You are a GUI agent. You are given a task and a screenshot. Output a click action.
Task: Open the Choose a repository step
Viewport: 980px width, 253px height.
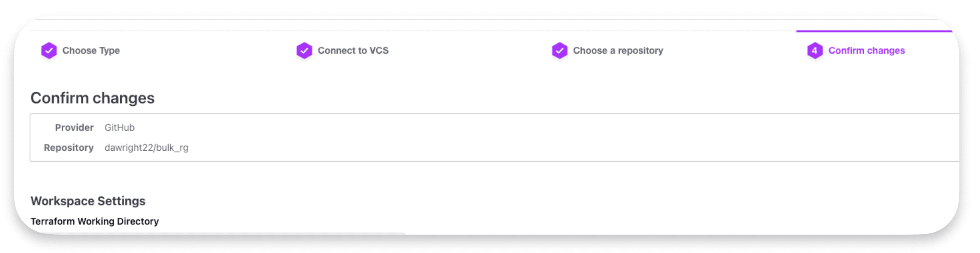618,51
